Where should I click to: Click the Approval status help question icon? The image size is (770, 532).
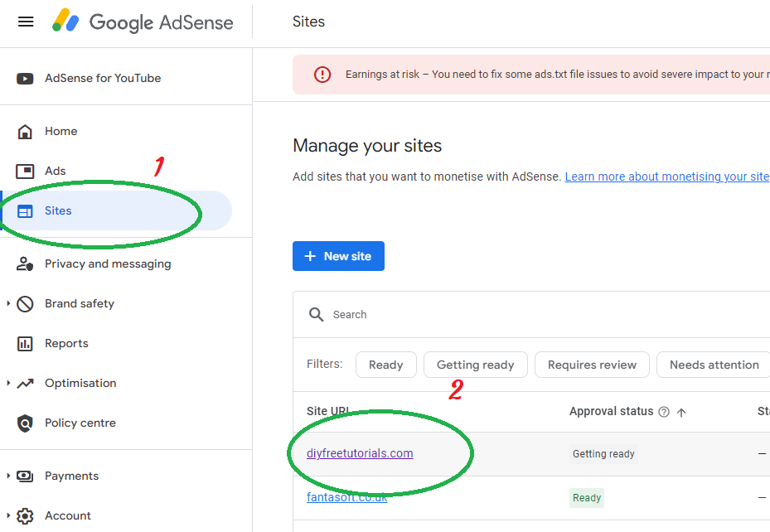pyautogui.click(x=664, y=412)
